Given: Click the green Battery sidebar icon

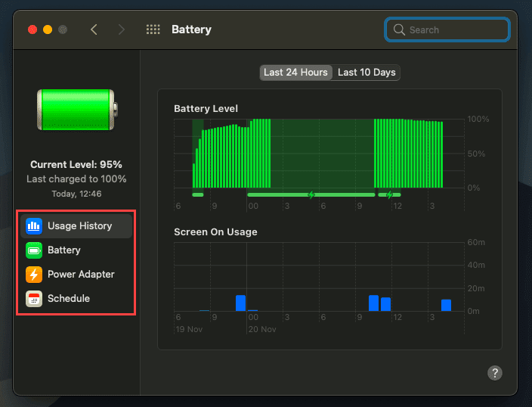Looking at the screenshot, I should pyautogui.click(x=34, y=250).
